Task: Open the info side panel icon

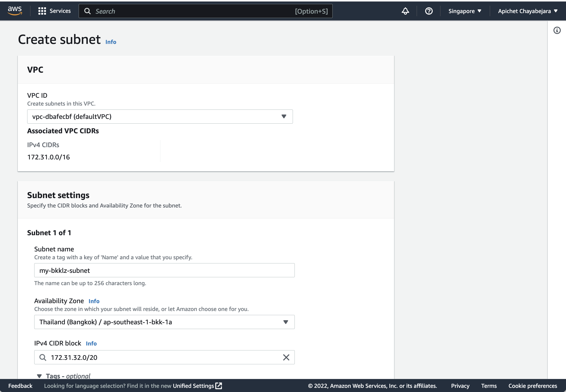Action: point(557,31)
